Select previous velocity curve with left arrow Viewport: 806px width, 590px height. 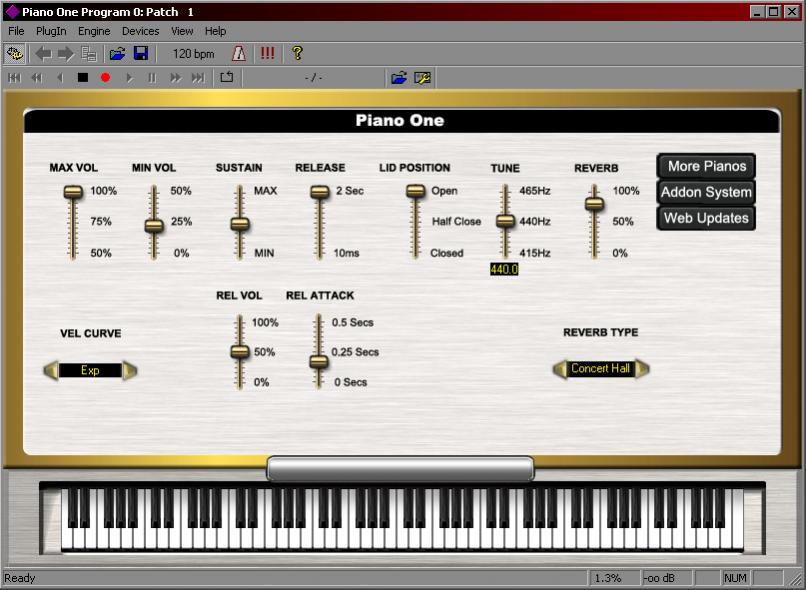click(51, 370)
